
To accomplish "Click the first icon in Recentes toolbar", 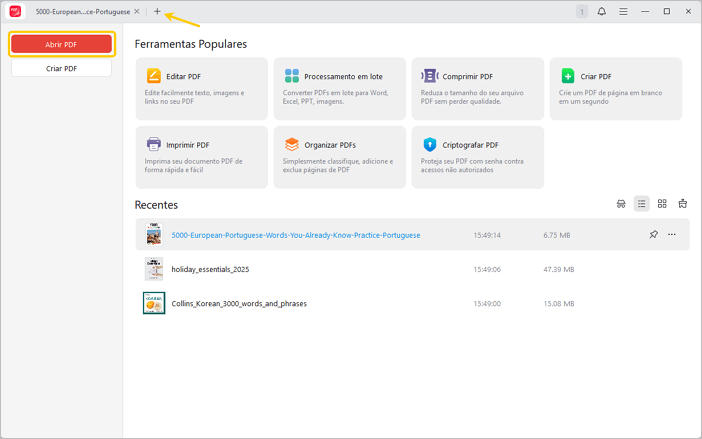I will click(x=621, y=204).
